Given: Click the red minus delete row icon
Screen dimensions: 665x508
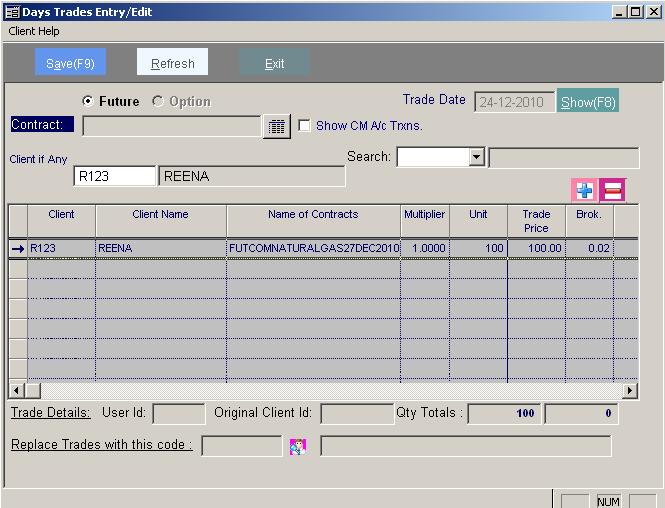Looking at the screenshot, I should (612, 190).
